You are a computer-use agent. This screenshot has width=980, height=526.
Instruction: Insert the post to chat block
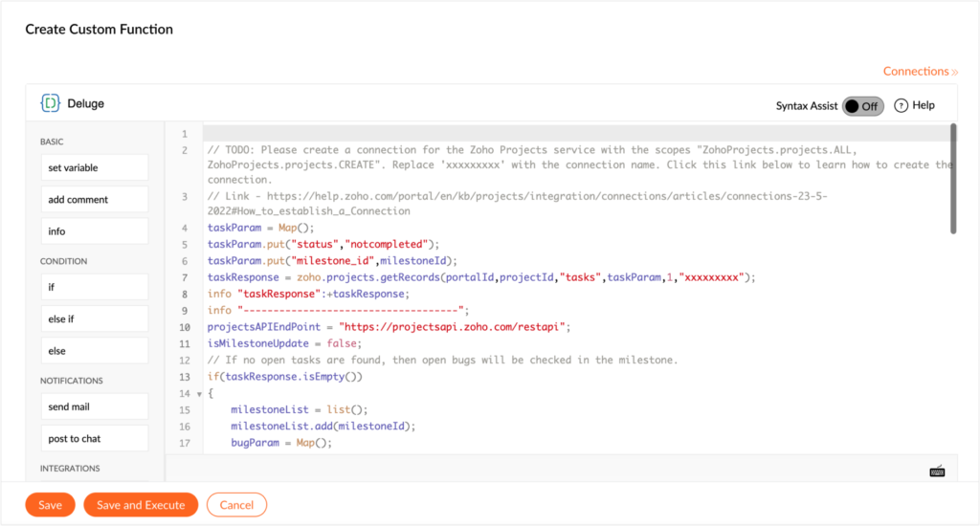tap(95, 439)
